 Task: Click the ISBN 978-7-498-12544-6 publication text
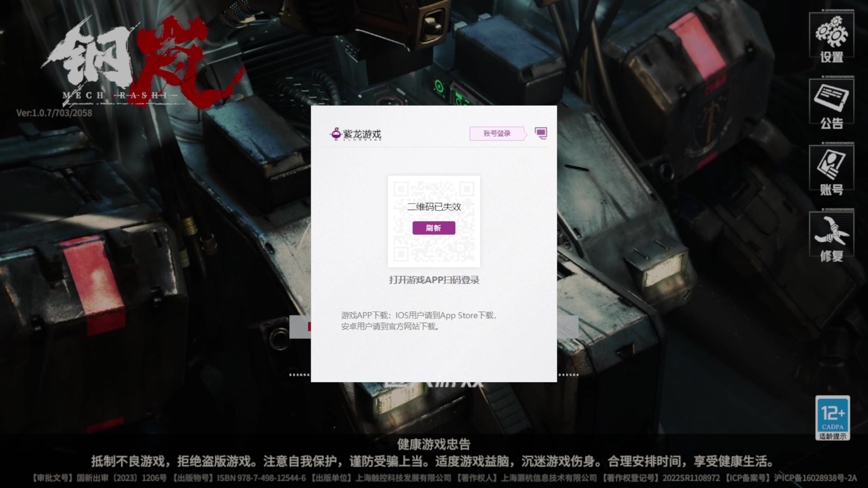click(x=261, y=478)
